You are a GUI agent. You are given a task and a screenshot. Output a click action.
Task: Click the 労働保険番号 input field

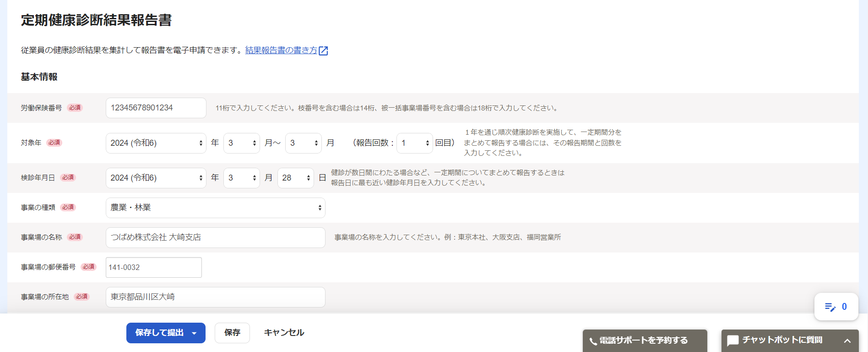click(156, 108)
